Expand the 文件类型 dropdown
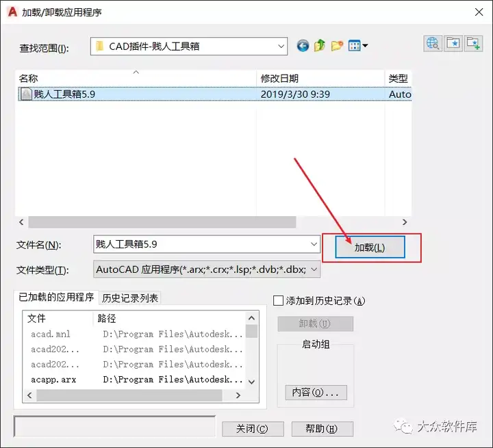 point(314,269)
